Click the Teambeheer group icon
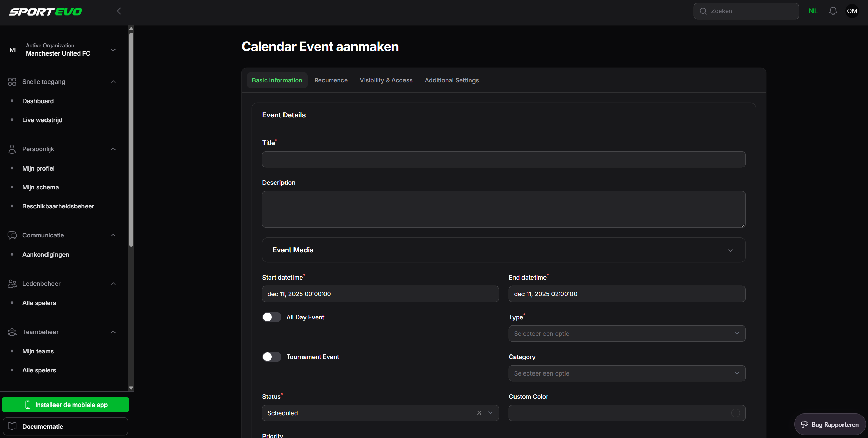868x438 pixels. 12,332
